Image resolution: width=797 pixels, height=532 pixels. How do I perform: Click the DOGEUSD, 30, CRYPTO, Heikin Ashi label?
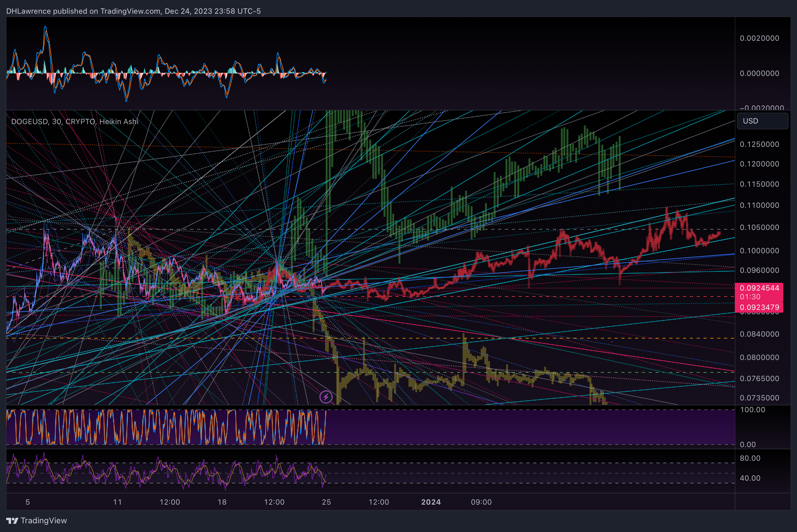75,121
